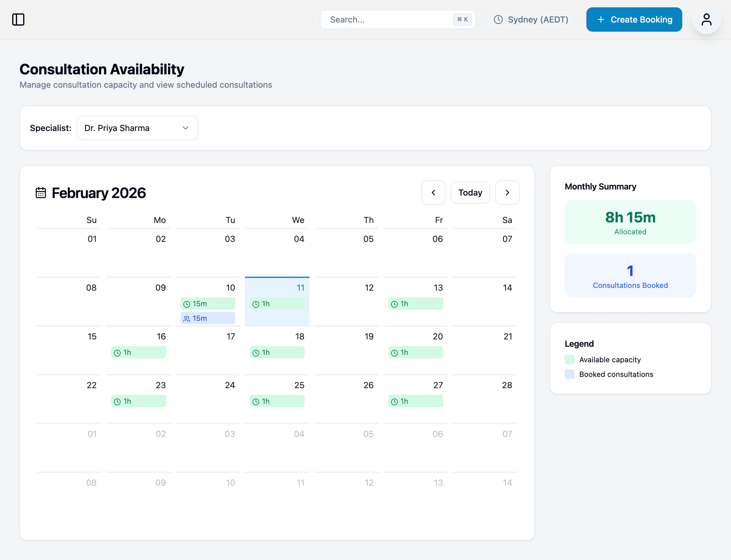This screenshot has width=731, height=560.
Task: Click the clock icon beside Sydney (AEDT)
Action: 498,19
